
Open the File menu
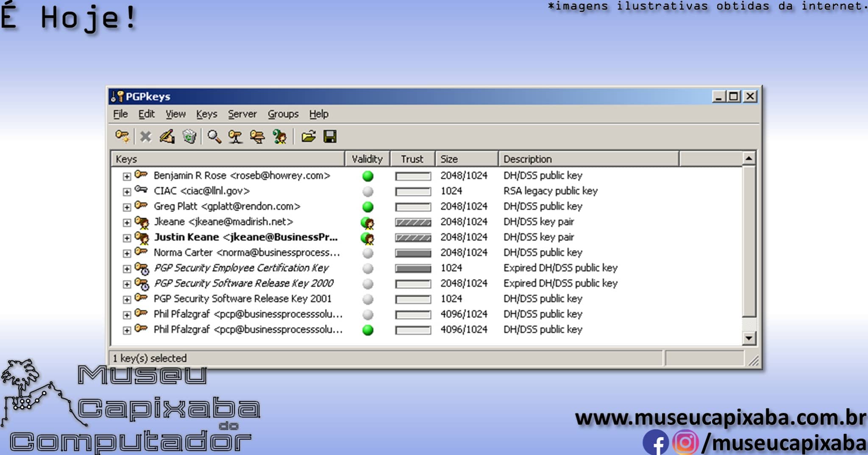pyautogui.click(x=120, y=114)
